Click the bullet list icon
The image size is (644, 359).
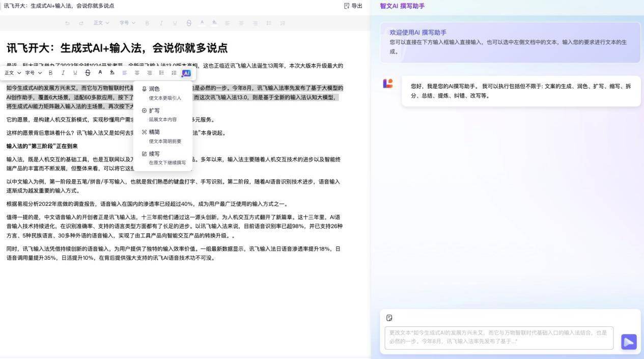point(174,73)
